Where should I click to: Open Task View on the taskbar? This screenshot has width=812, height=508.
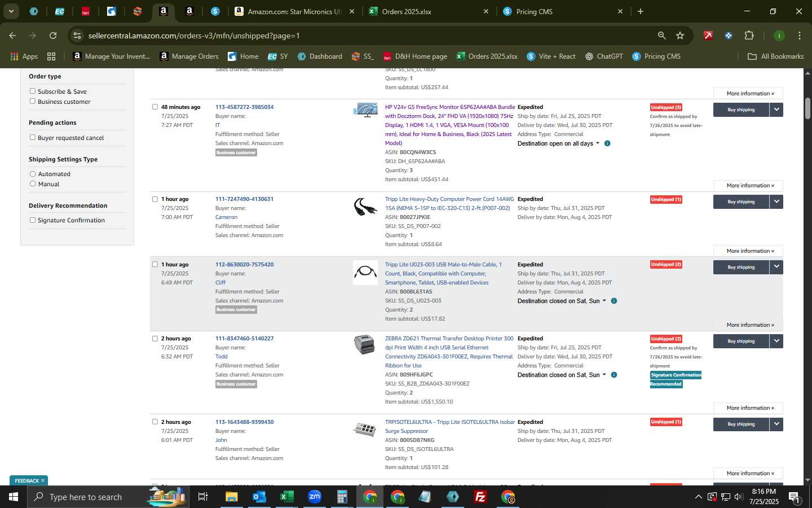pyautogui.click(x=203, y=497)
